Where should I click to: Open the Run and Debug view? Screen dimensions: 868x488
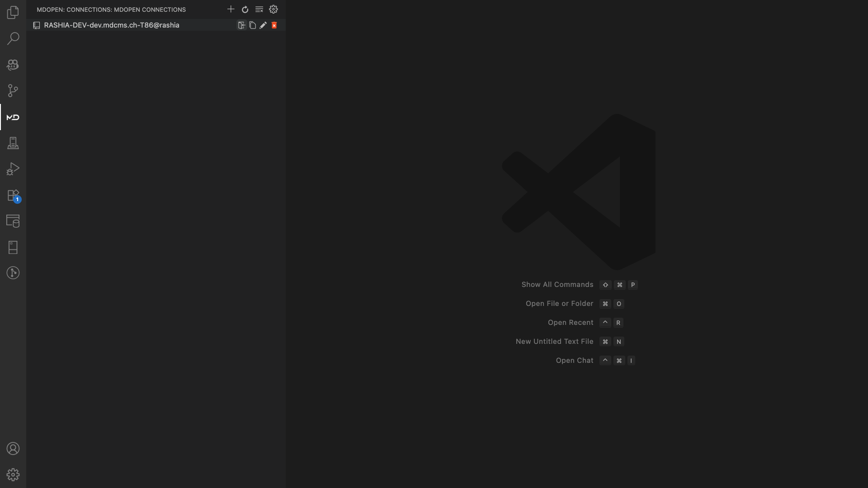[13, 169]
